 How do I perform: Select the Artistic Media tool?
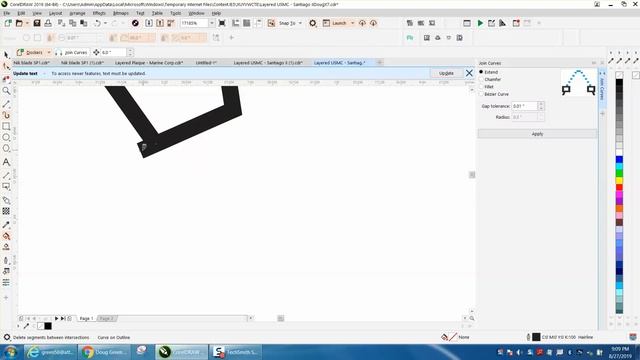click(x=6, y=115)
